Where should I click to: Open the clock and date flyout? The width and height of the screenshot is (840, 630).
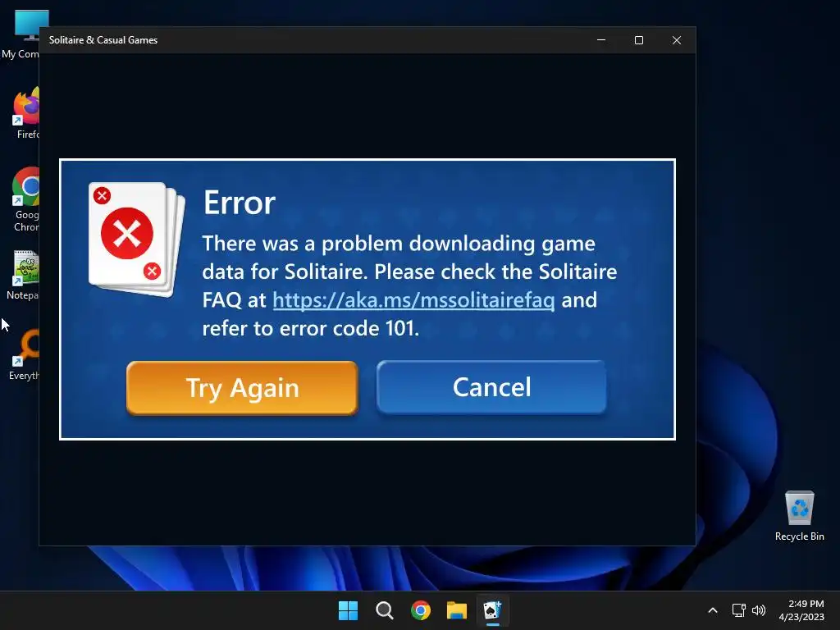pos(801,610)
